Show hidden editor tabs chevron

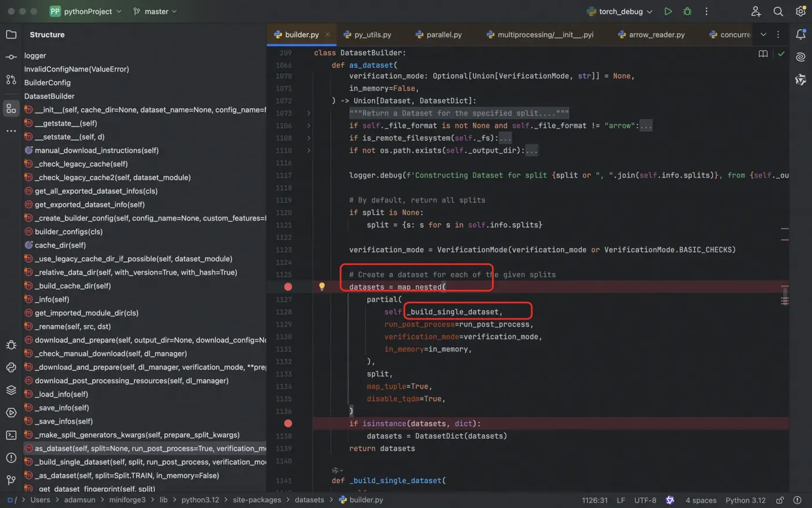763,35
